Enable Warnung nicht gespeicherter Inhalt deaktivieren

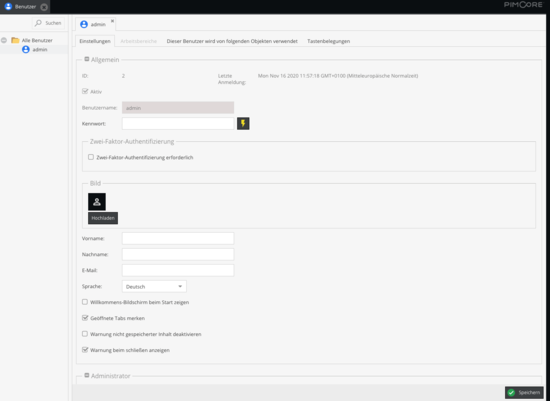click(85, 334)
